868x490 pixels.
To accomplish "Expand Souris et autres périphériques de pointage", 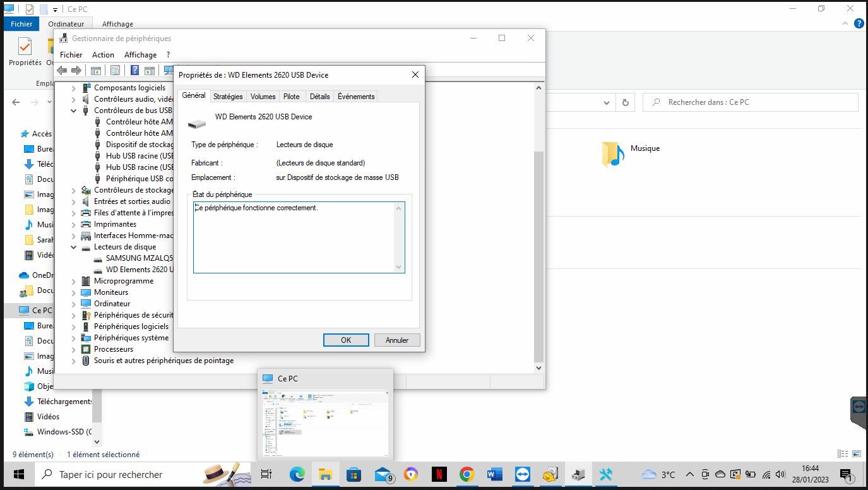I will (x=74, y=361).
